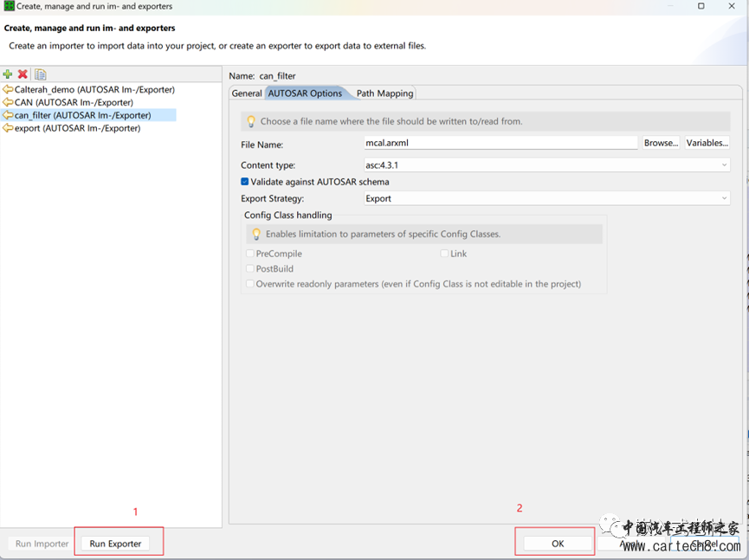This screenshot has height=560, width=749.
Task: Click the export entry arrow icon
Action: [8, 128]
